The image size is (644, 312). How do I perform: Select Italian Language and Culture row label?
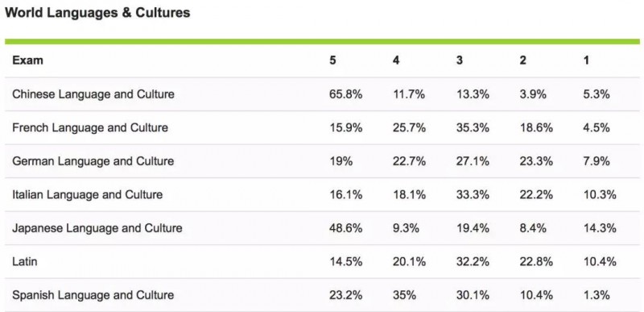tap(88, 195)
